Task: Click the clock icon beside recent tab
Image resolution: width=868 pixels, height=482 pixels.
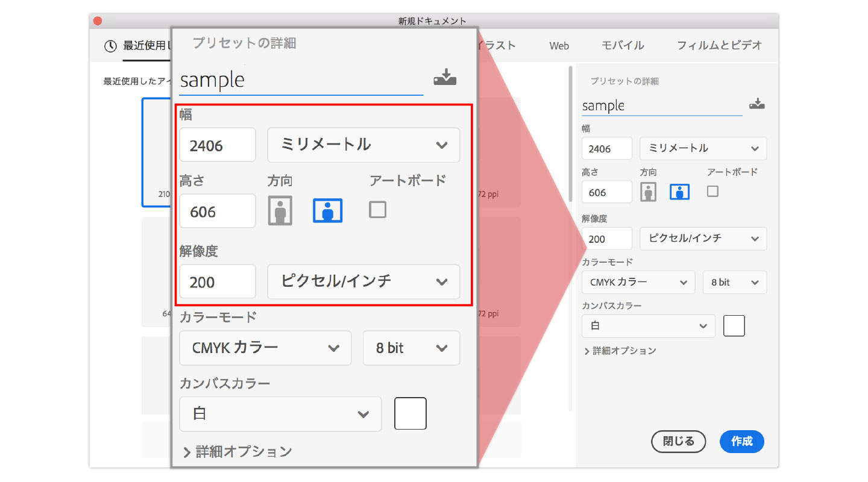Action: tap(110, 46)
